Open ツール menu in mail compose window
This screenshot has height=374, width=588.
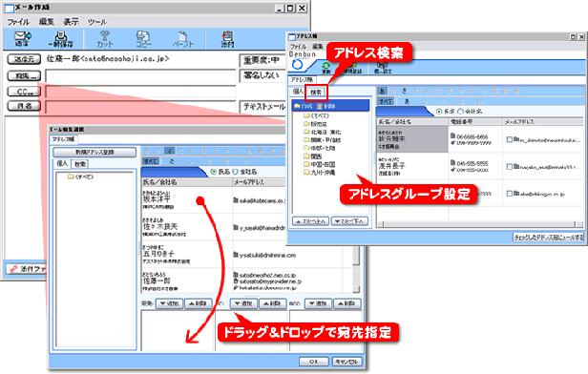(97, 22)
